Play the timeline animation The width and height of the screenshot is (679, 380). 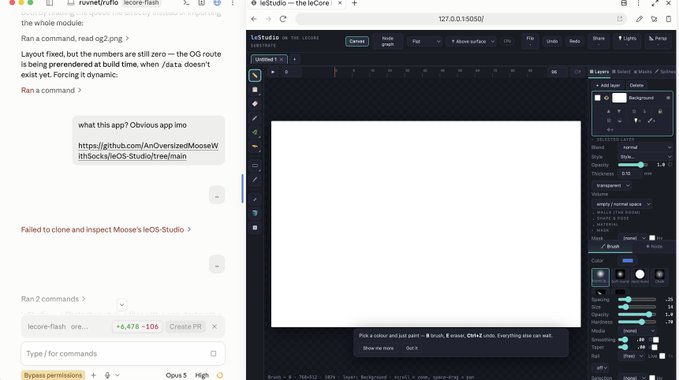pos(273,72)
